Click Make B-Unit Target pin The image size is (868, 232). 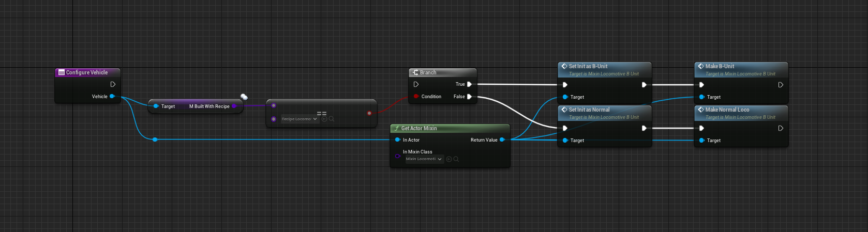(701, 97)
